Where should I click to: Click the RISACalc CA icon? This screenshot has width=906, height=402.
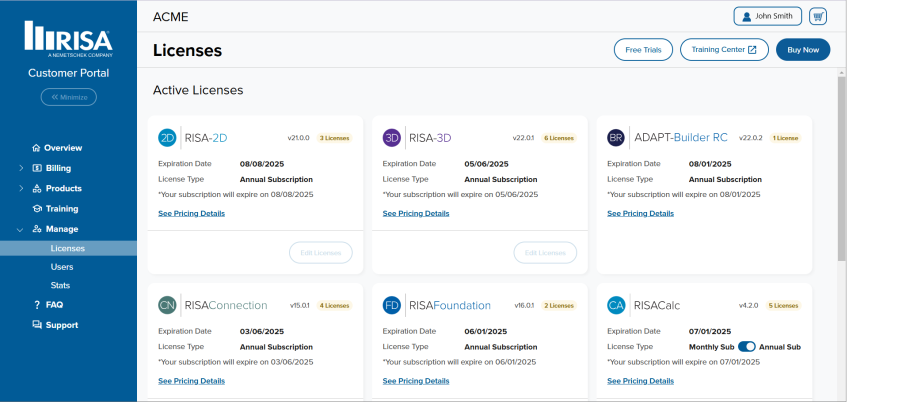pos(616,306)
